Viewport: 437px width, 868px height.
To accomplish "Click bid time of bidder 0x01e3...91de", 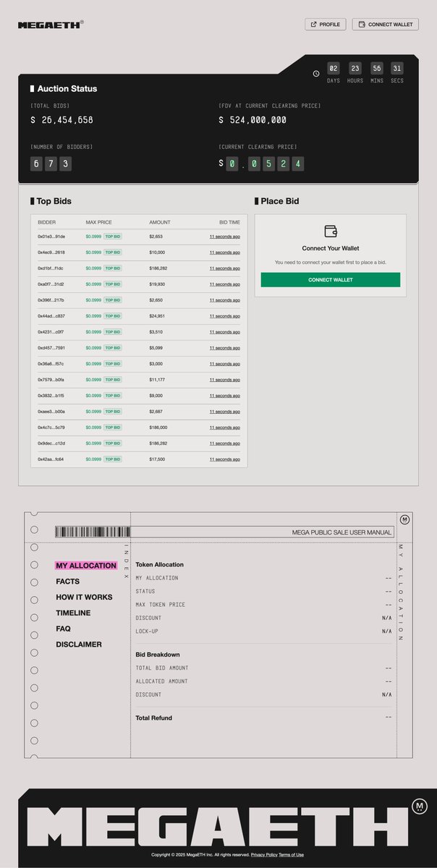I will (224, 237).
